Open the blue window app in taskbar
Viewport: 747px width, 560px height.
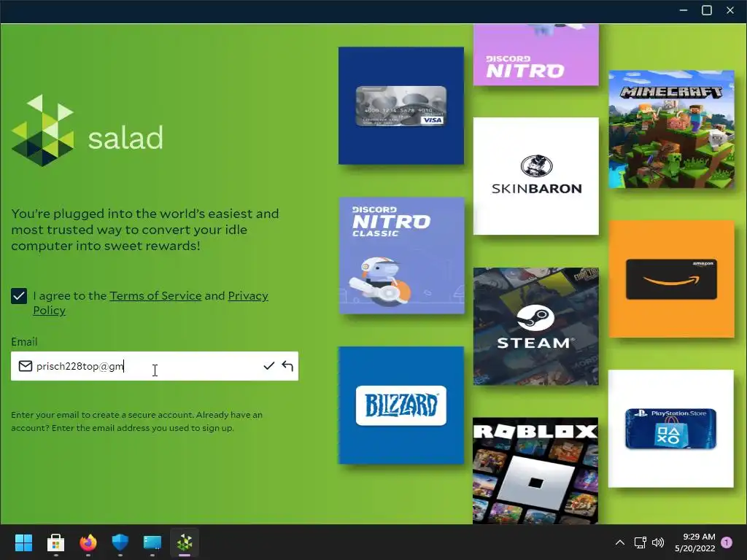pos(152,542)
